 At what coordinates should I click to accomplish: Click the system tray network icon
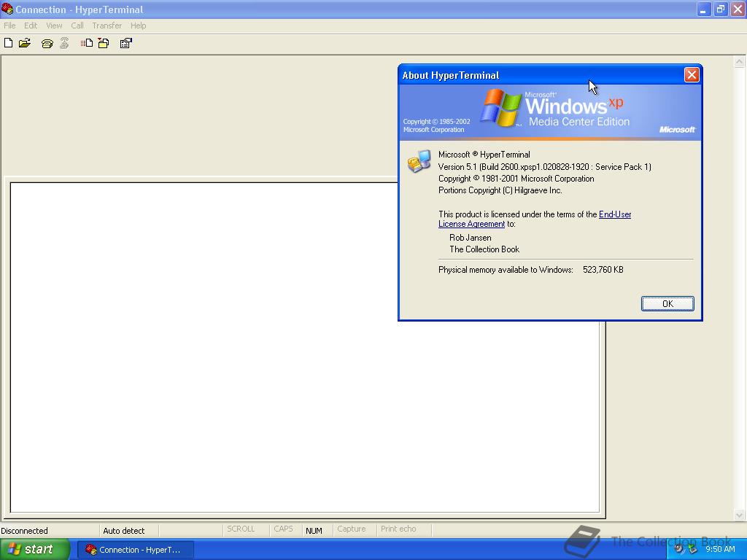693,549
